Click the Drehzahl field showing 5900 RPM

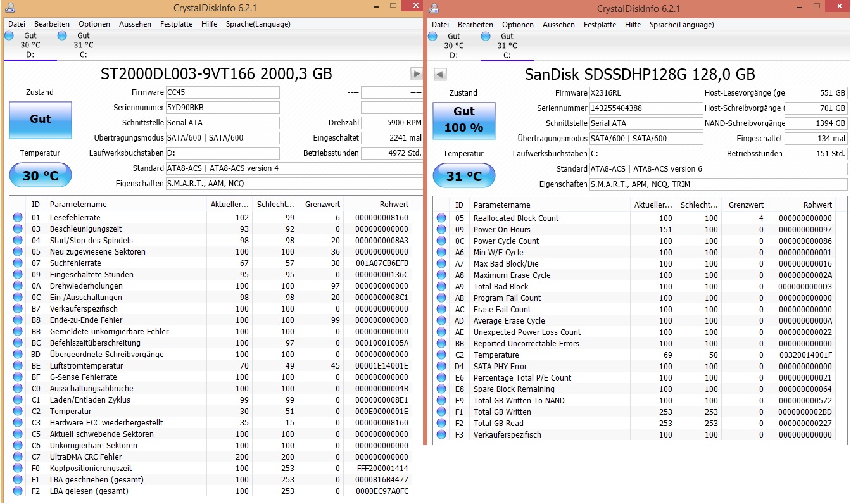(392, 123)
